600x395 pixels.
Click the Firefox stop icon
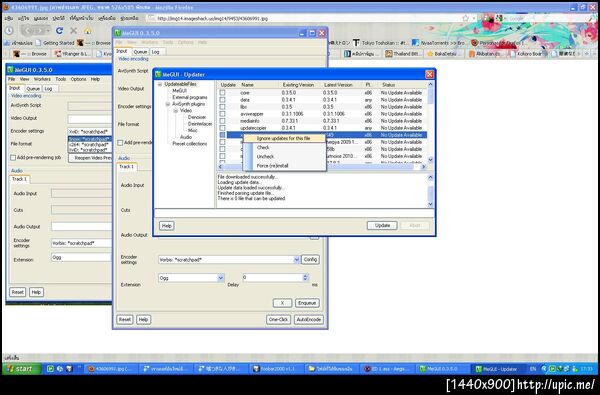click(73, 31)
